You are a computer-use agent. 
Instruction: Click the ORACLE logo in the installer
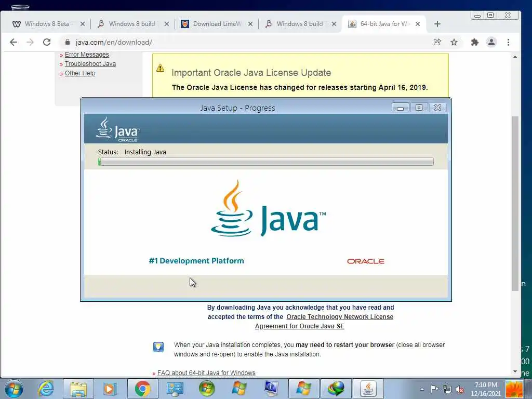366,261
